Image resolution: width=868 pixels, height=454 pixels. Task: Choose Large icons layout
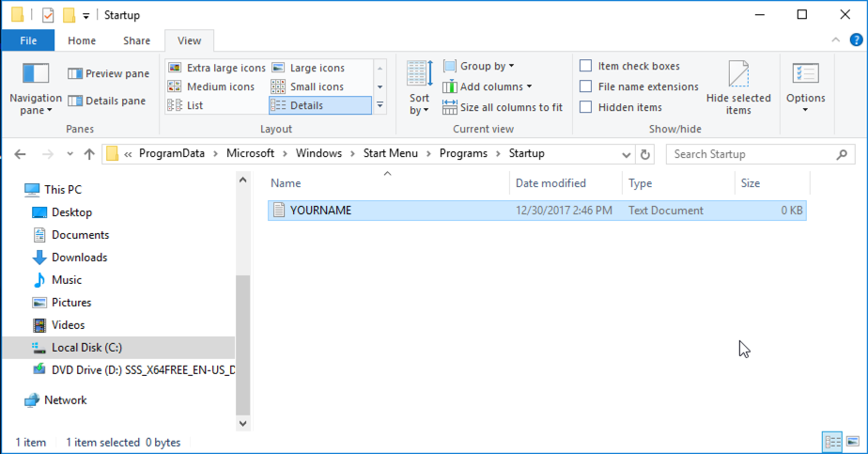pyautogui.click(x=308, y=68)
